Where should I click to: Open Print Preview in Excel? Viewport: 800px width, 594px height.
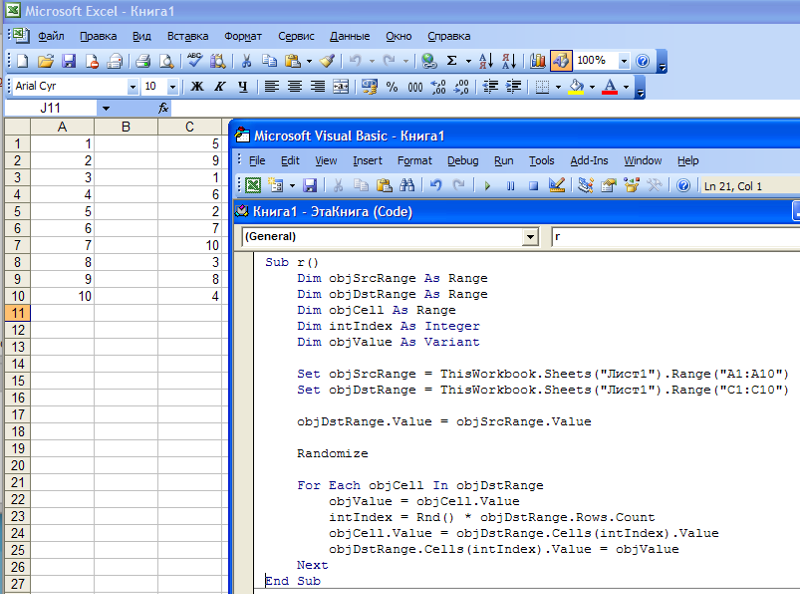166,61
